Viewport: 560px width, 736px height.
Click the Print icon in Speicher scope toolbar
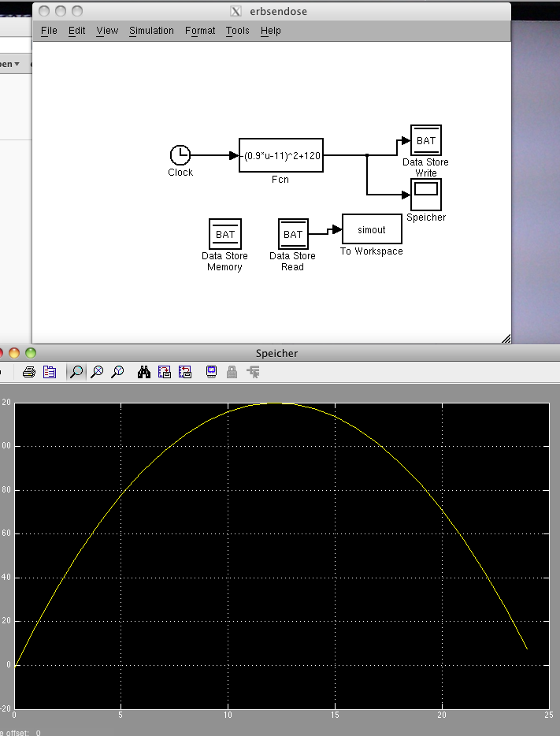tap(28, 372)
